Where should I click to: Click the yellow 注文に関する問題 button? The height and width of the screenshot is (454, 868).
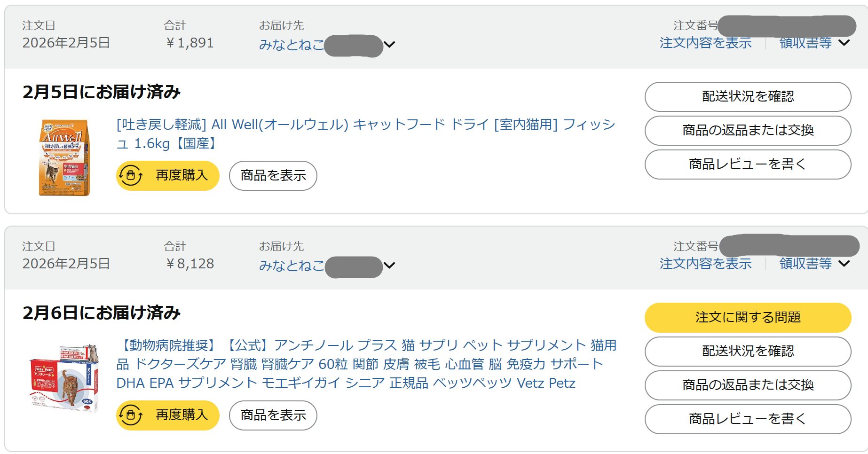pos(748,318)
